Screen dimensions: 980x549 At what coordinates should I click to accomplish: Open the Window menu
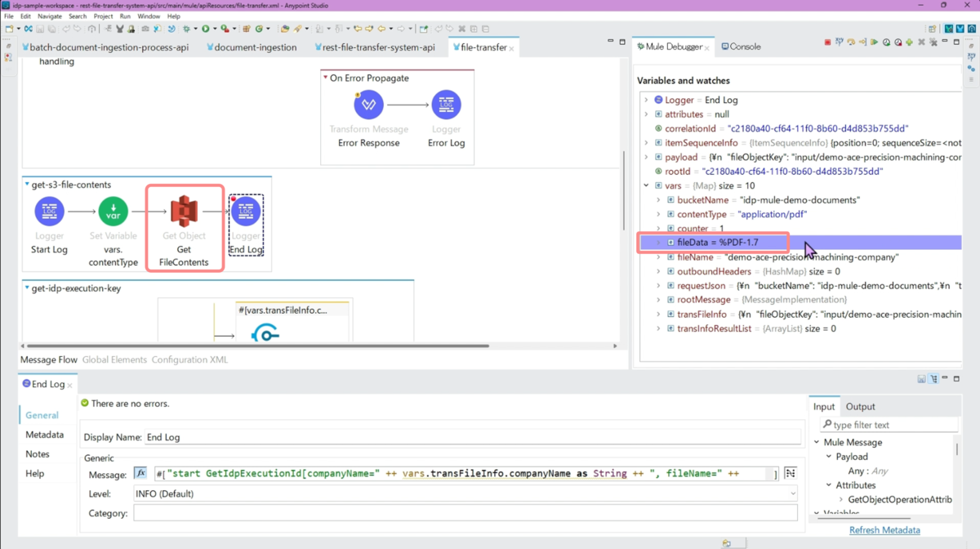click(x=149, y=16)
